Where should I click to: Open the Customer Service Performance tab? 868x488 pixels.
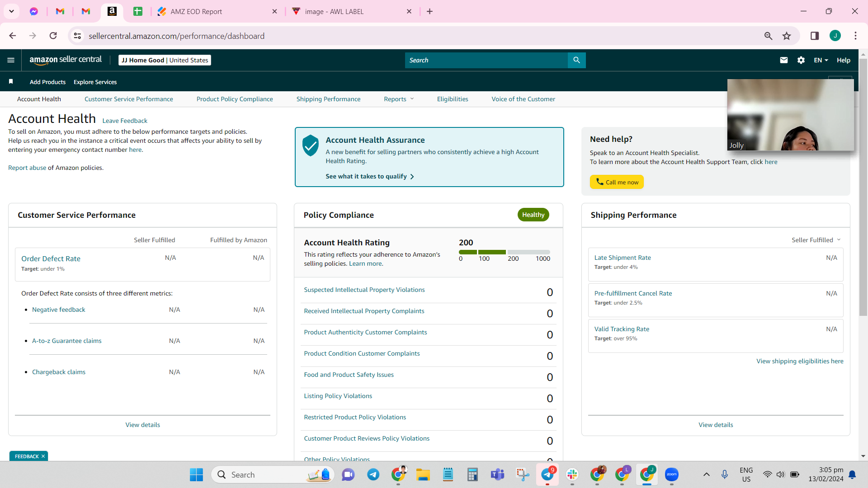click(x=129, y=99)
